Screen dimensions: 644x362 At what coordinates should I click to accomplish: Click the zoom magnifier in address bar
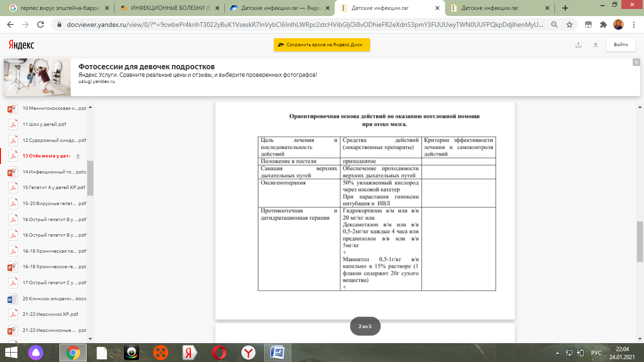[554, 25]
